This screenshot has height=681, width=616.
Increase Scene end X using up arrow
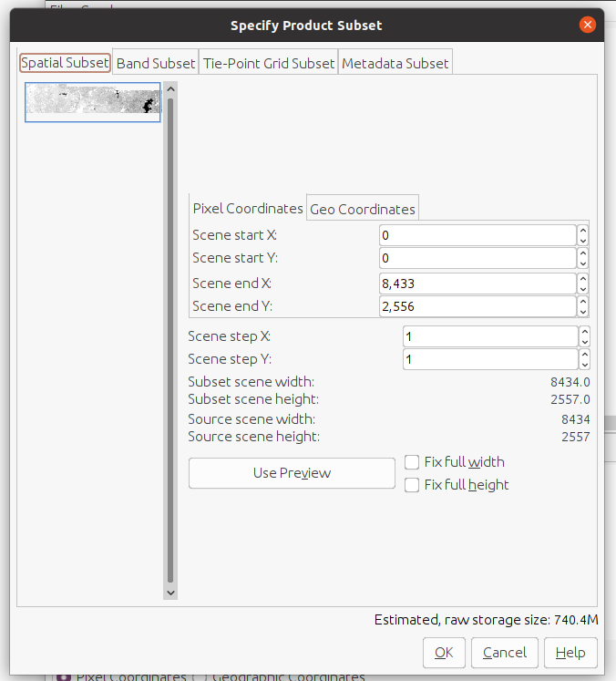pos(583,278)
